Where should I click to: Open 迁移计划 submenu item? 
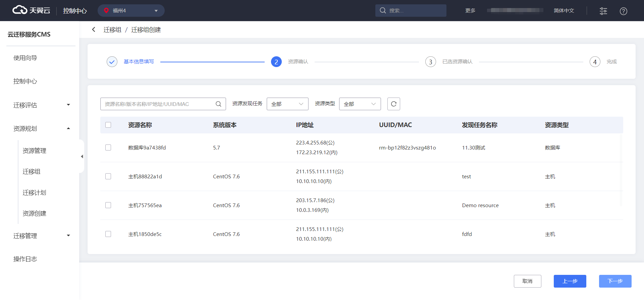[34, 193]
